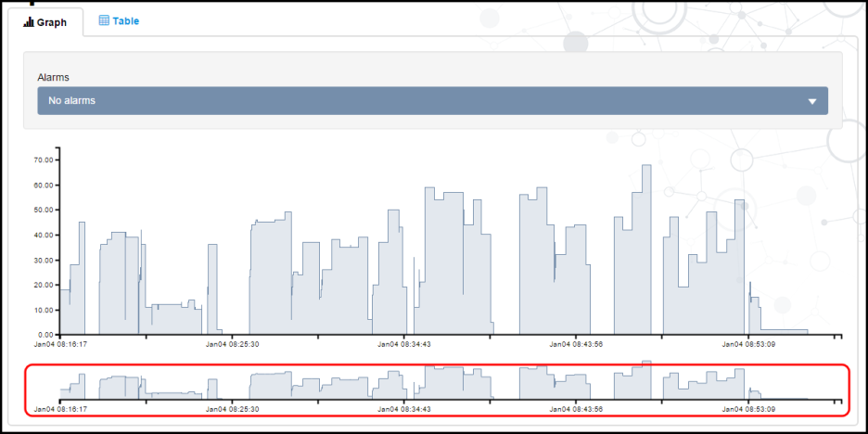Click the bar chart icon on Graph tab

[x=29, y=22]
